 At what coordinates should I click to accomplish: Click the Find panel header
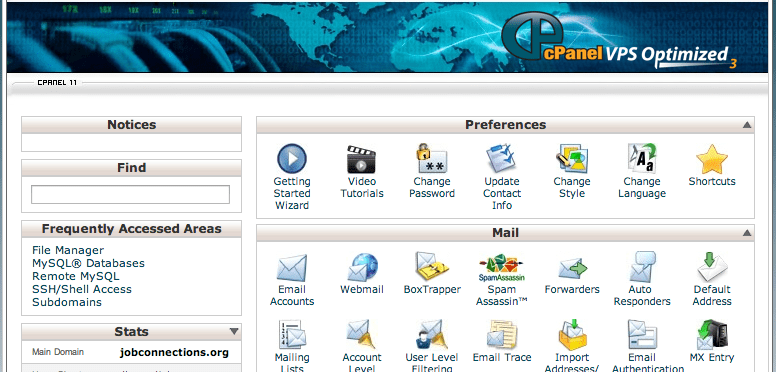tap(131, 168)
